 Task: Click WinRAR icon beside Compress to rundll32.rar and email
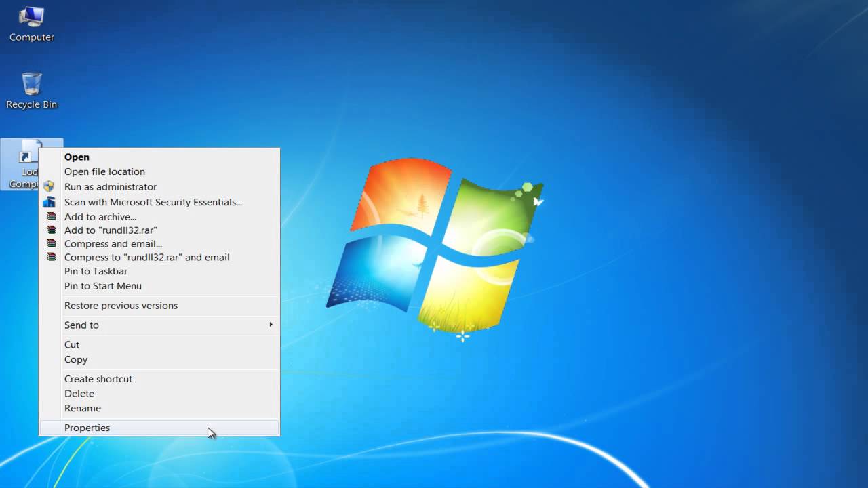(x=51, y=258)
